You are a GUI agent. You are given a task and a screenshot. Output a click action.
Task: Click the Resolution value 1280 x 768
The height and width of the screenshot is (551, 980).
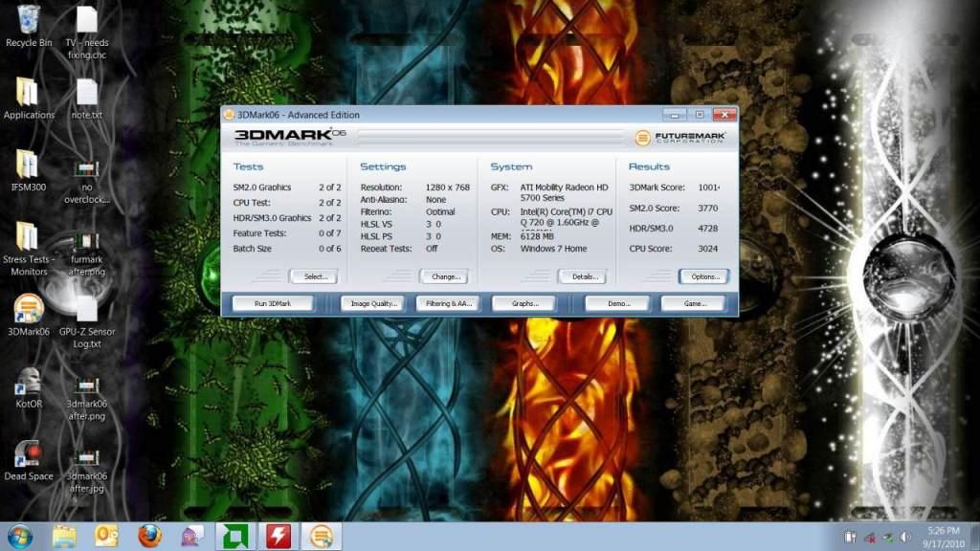pos(448,187)
